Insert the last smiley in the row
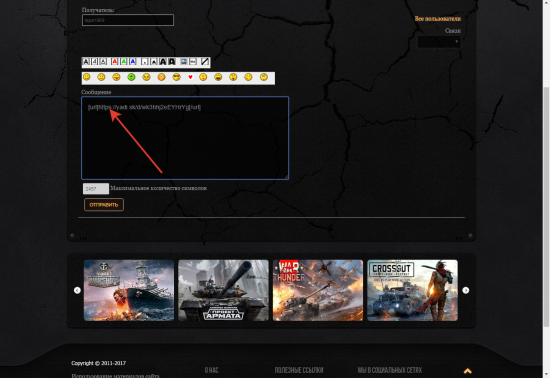Viewport: 550px width, 378px height. [264, 77]
